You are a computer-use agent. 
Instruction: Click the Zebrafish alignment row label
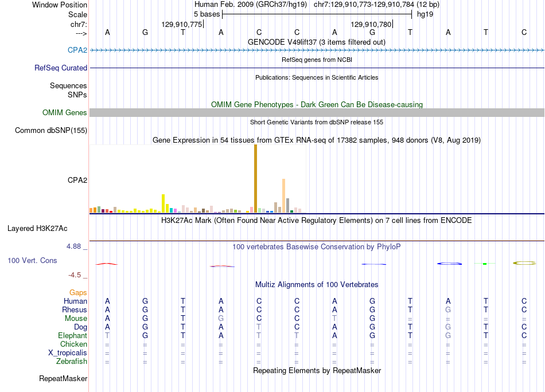[72, 361]
